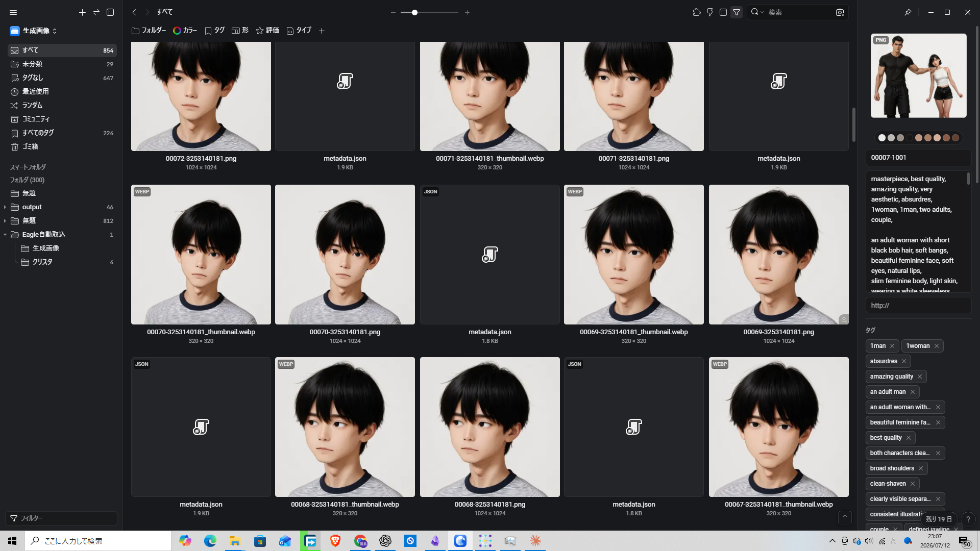The image size is (980, 551).
Task: Toggle the sidebar layout icon
Action: 110,12
